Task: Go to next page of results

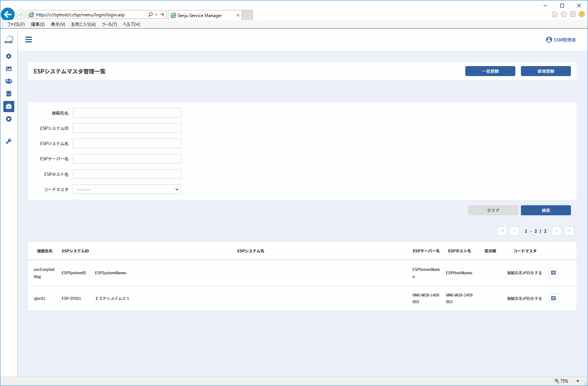Action: [x=557, y=231]
